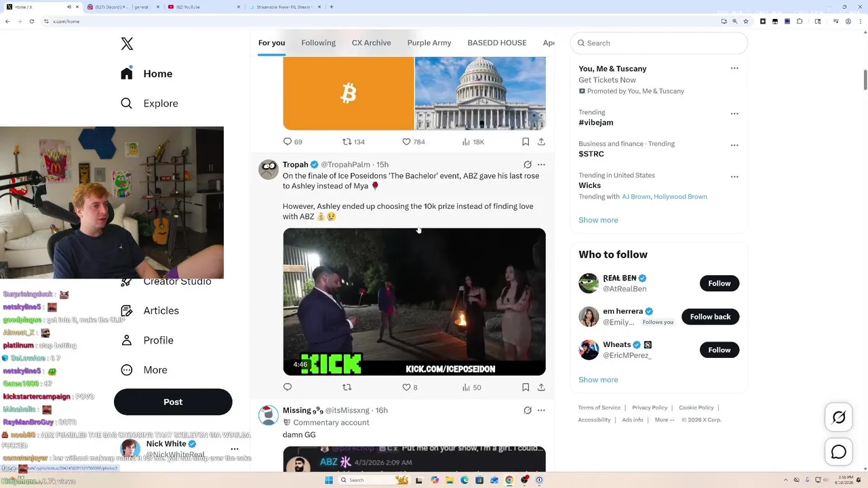868x488 pixels.
Task: Open more options on Tropah's post
Action: pyautogui.click(x=541, y=165)
